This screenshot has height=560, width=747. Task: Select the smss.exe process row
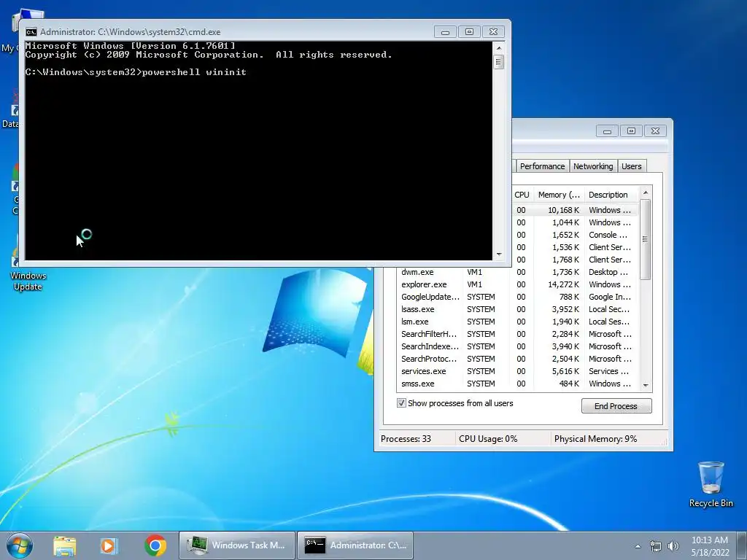point(517,384)
